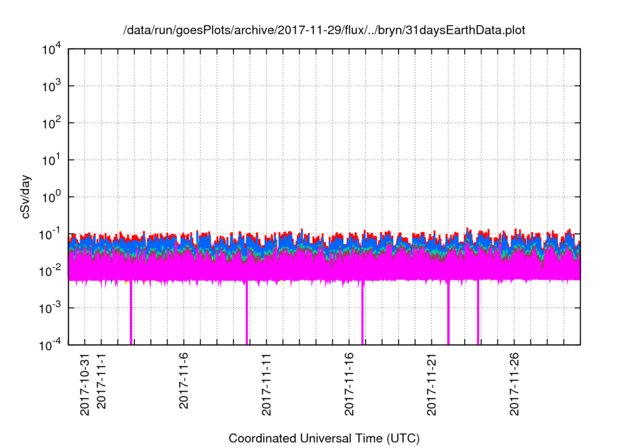The height and width of the screenshot is (448, 640).
Task: Click the 10^-1 y-axis tick label
Action: [x=51, y=234]
